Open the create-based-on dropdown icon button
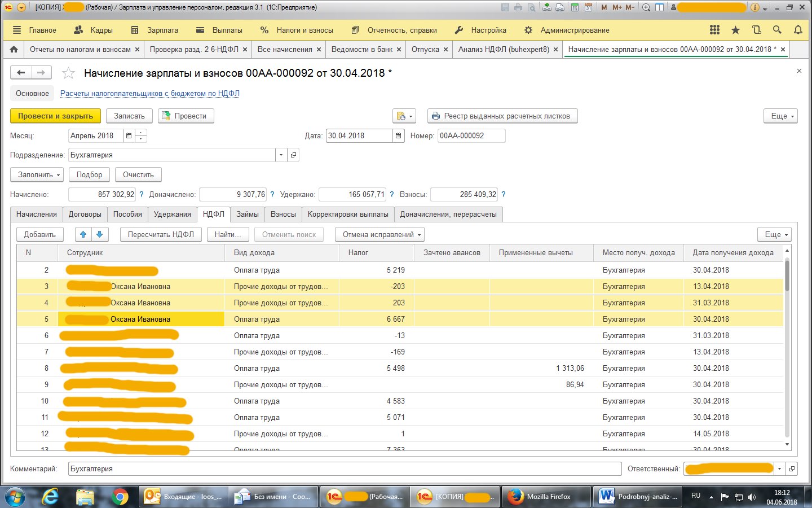The height and width of the screenshot is (508, 812). click(404, 116)
